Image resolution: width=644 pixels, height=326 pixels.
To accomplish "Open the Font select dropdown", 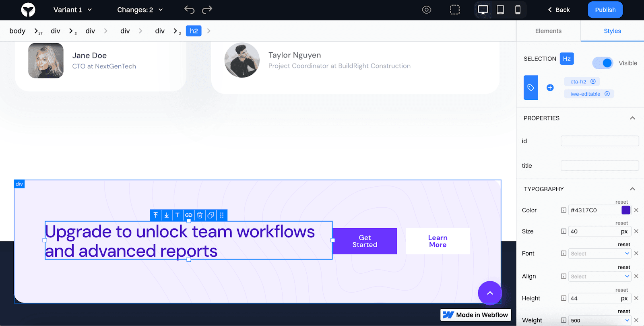I will [x=599, y=254].
